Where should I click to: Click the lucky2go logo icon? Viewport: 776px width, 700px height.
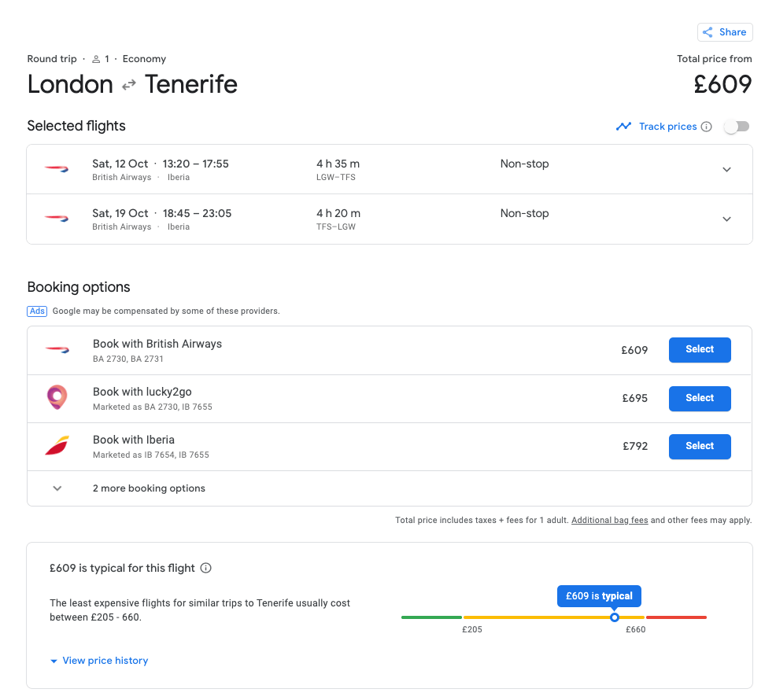tap(57, 398)
